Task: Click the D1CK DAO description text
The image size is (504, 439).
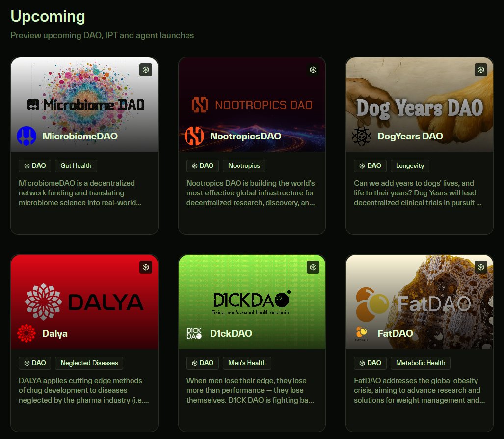Action: pos(250,390)
